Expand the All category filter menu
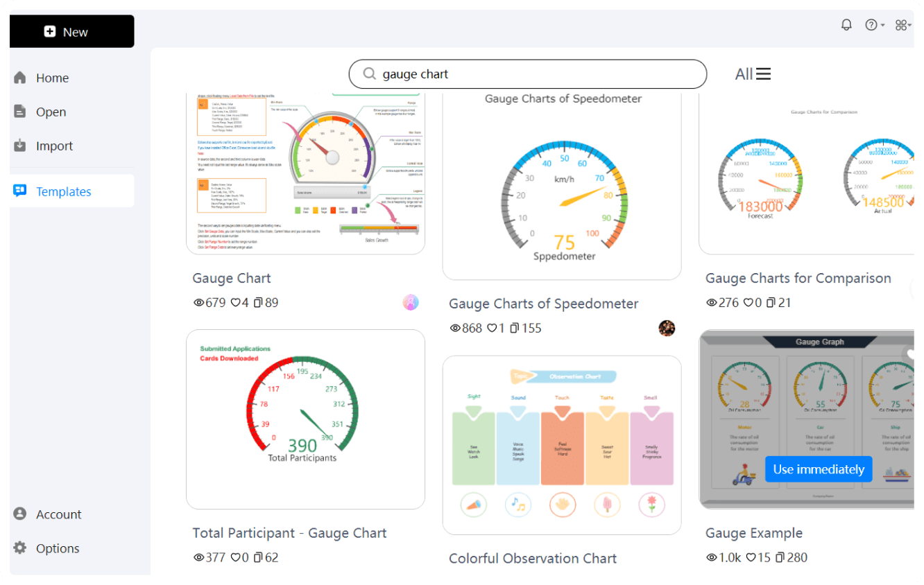The width and height of the screenshot is (924, 585). tap(753, 74)
